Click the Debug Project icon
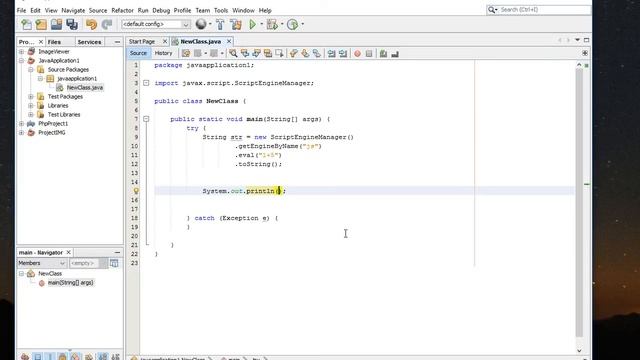Viewport: 640px width, 360px height. point(272,24)
